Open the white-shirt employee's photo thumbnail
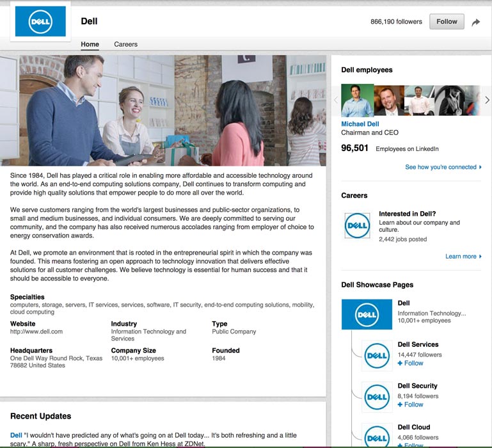Viewport: 492px width, 448px height. [420, 100]
